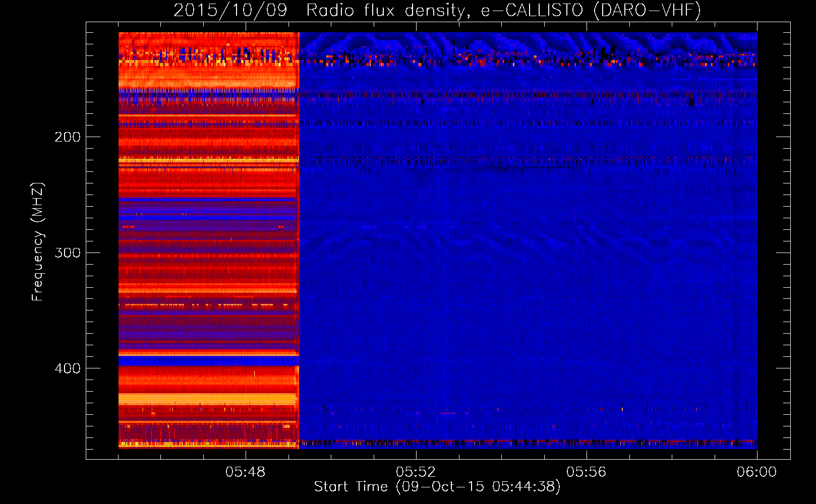Click the 300 frequency tick label
This screenshot has width=816, height=504.
[68, 253]
